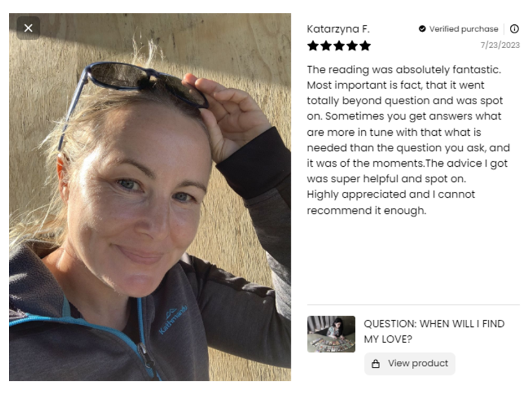The image size is (532, 399).
Task: Click the review text starting 'The reading was'
Action: 408,140
